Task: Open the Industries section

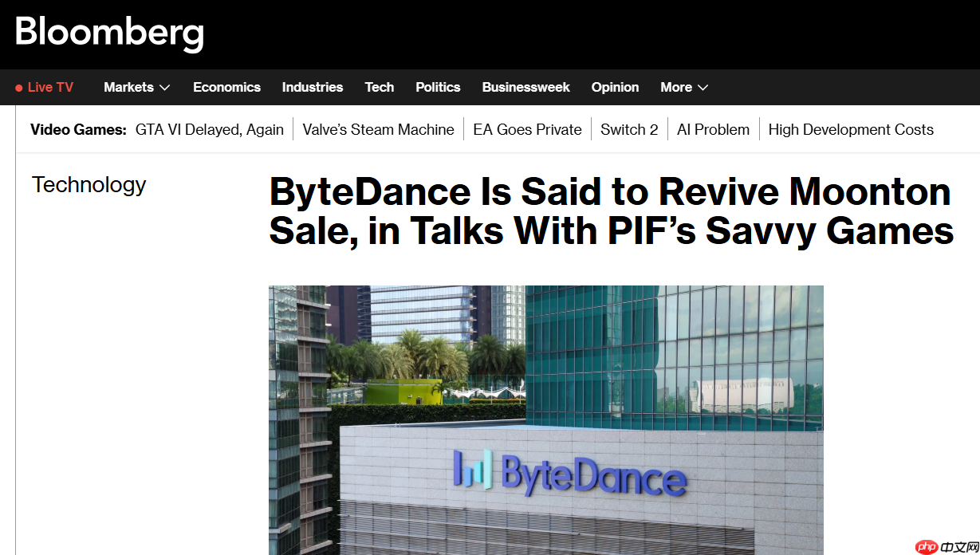Action: tap(312, 88)
